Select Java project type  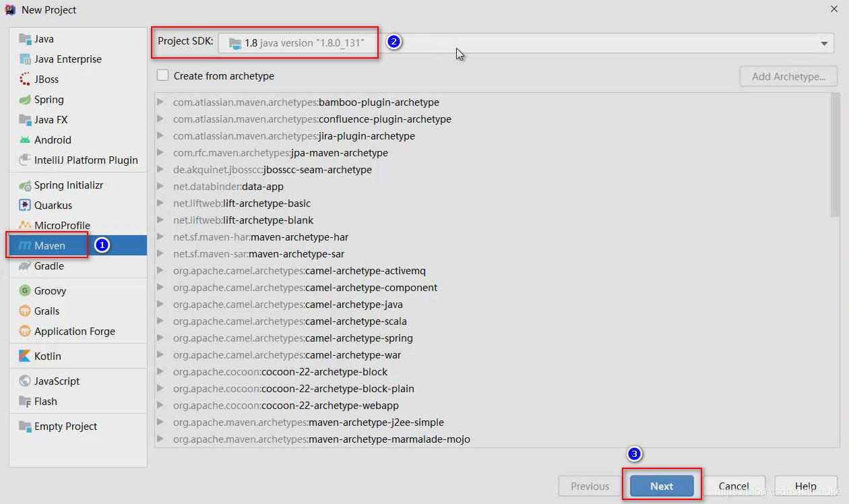coord(78,39)
